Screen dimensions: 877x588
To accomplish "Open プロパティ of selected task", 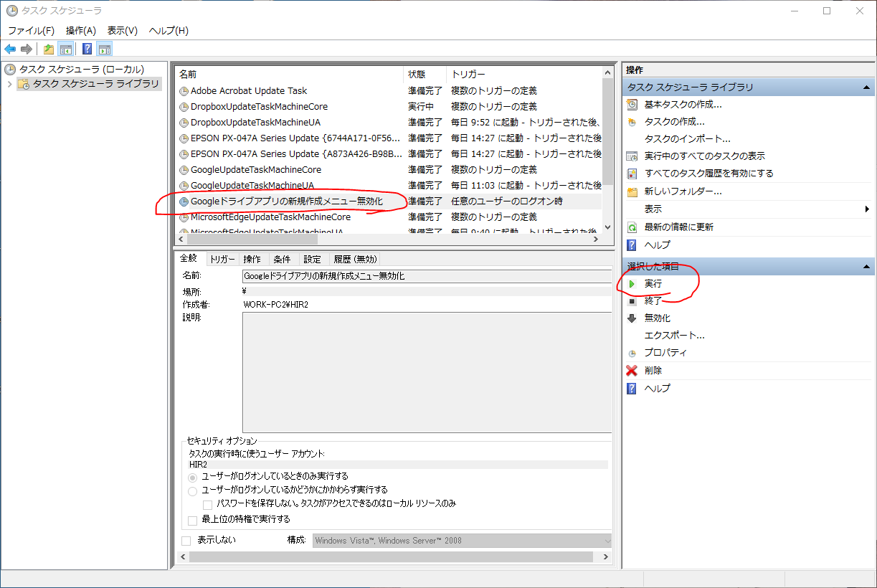I will tap(665, 353).
